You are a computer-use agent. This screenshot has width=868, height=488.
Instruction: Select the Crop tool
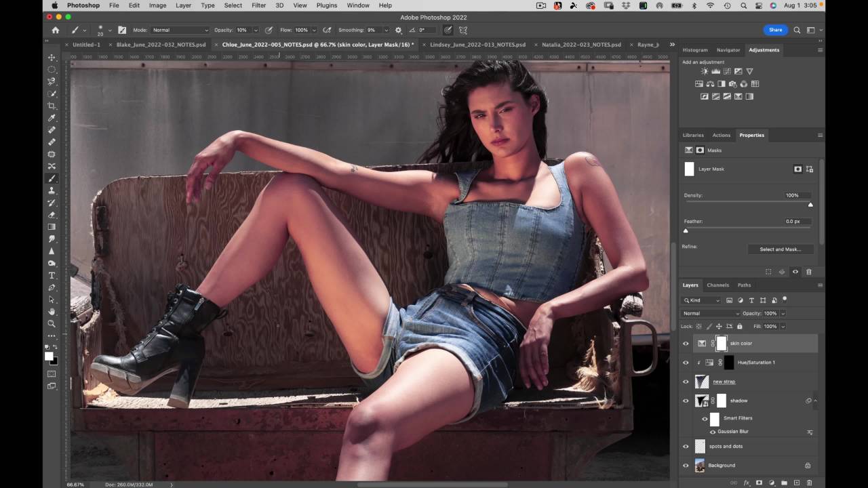coord(52,106)
